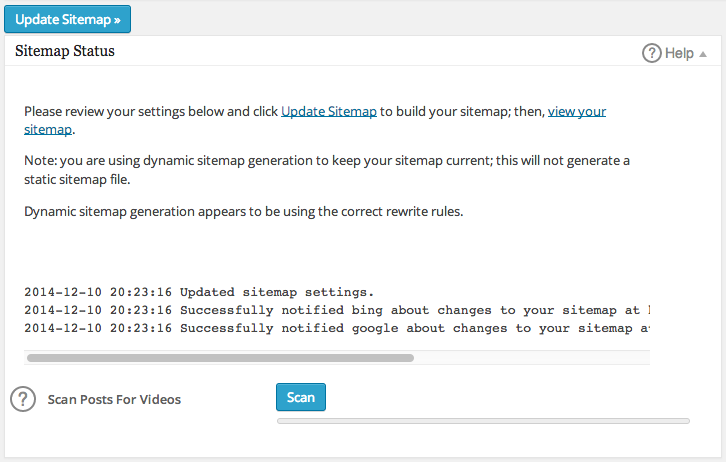Click the Scan Posts For Videos label

click(x=114, y=400)
